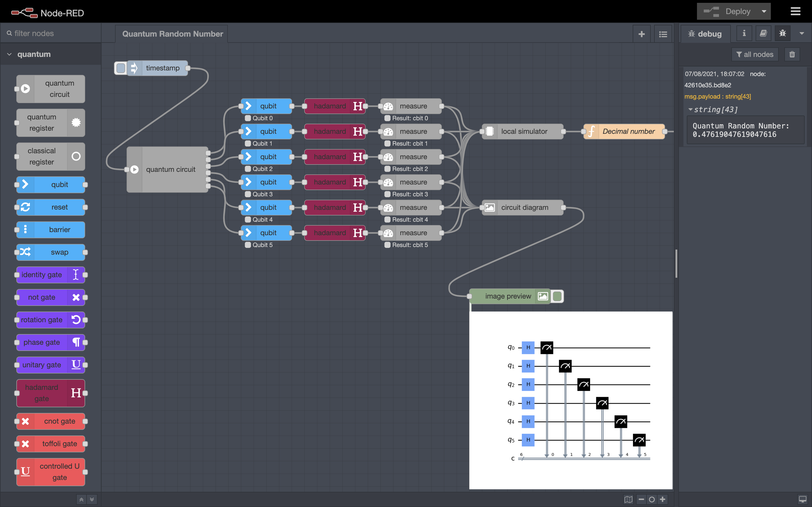Viewport: 812px width, 507px height.
Task: Open the Quantum Random Number tab
Action: (173, 33)
